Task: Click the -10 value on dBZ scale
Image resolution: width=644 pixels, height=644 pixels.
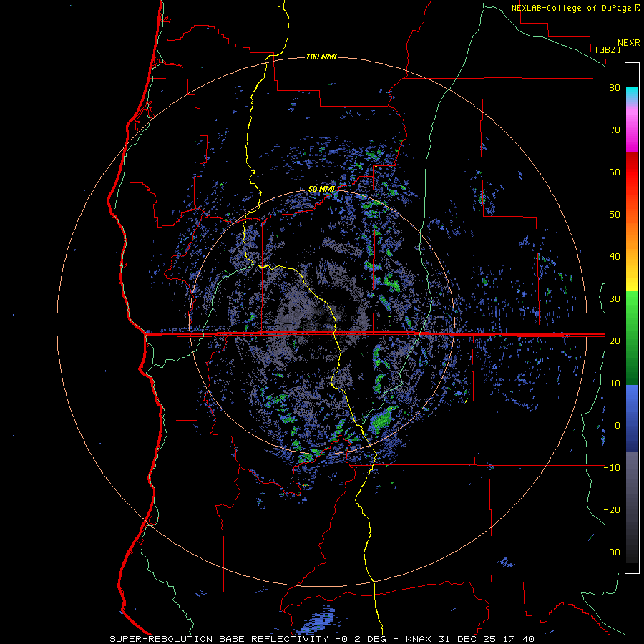Action: point(612,468)
